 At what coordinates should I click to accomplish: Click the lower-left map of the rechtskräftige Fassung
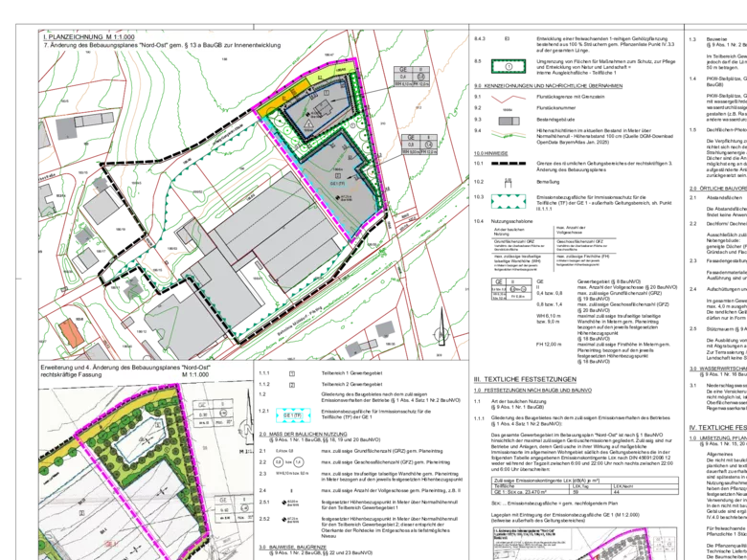pos(146,470)
